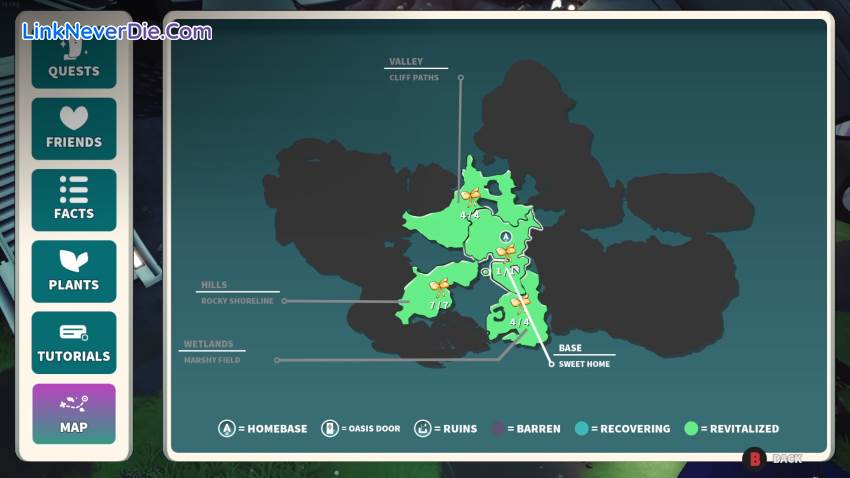This screenshot has height=478, width=850.
Task: Click the Barren purple color swatch
Action: pos(499,429)
